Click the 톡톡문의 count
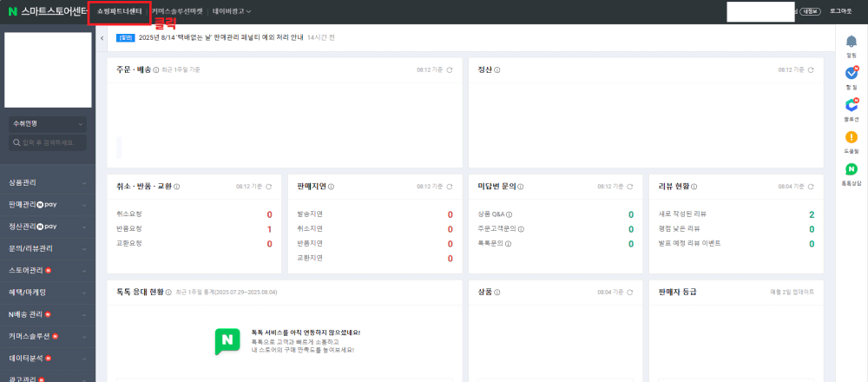868x382 pixels. coord(631,244)
